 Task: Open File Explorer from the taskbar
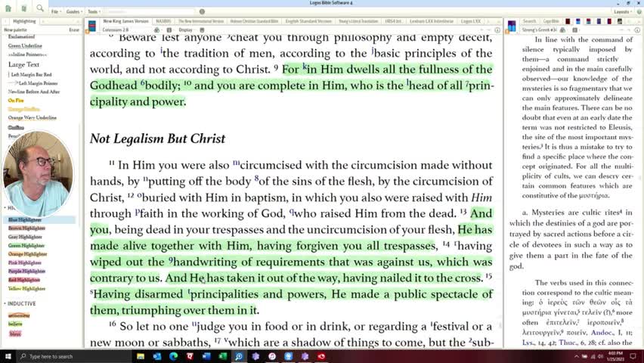(141, 356)
